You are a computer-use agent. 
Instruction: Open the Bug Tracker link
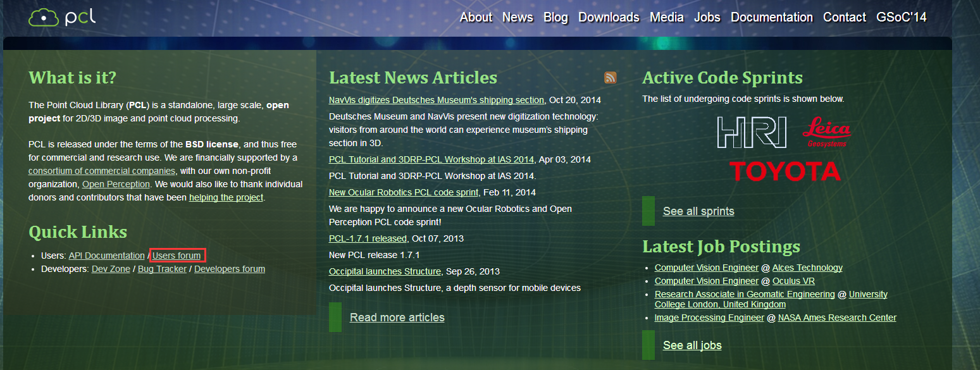pyautogui.click(x=162, y=269)
